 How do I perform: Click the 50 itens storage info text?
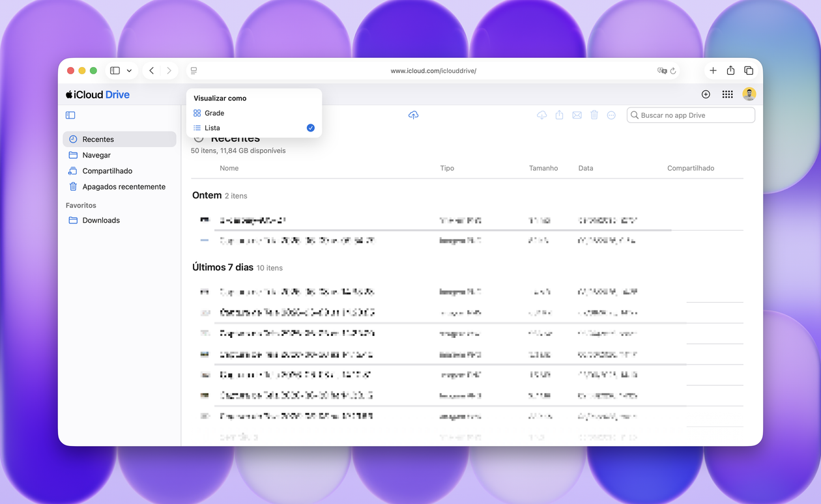[x=238, y=150]
